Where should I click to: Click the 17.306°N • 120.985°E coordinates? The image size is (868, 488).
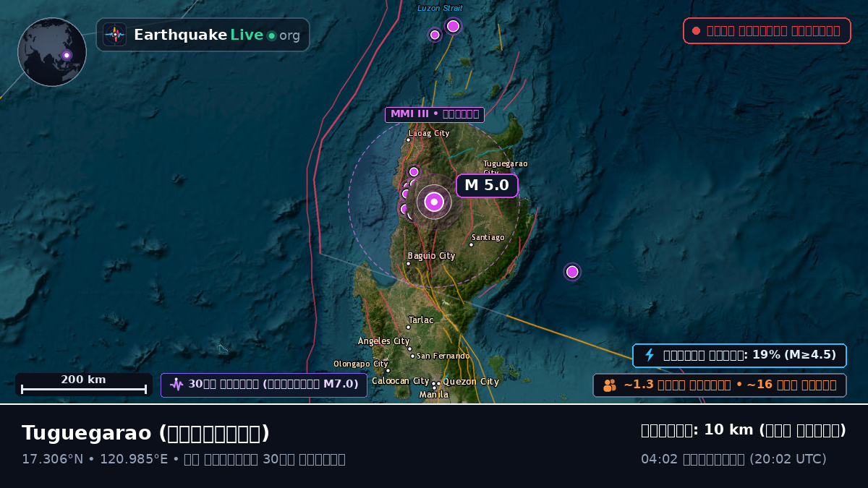(x=95, y=459)
